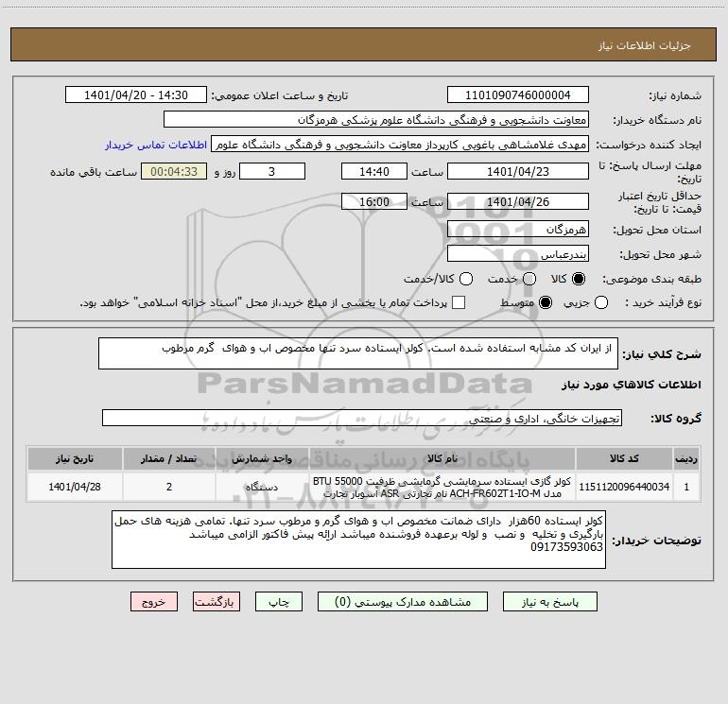This screenshot has height=704, width=728.
Task: Click the پاسخ به نیاز button
Action: point(550,602)
